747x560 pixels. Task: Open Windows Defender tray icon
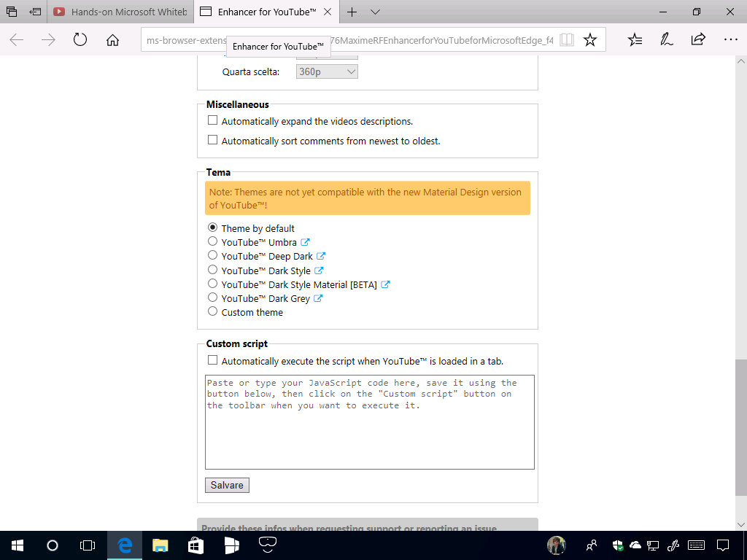click(x=618, y=545)
